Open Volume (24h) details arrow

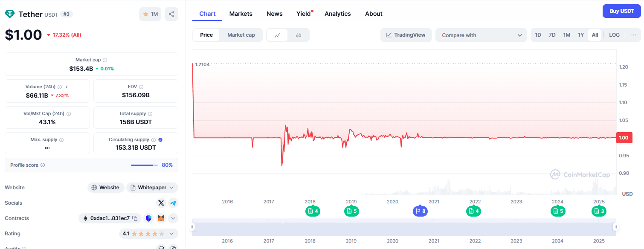pyautogui.click(x=67, y=87)
